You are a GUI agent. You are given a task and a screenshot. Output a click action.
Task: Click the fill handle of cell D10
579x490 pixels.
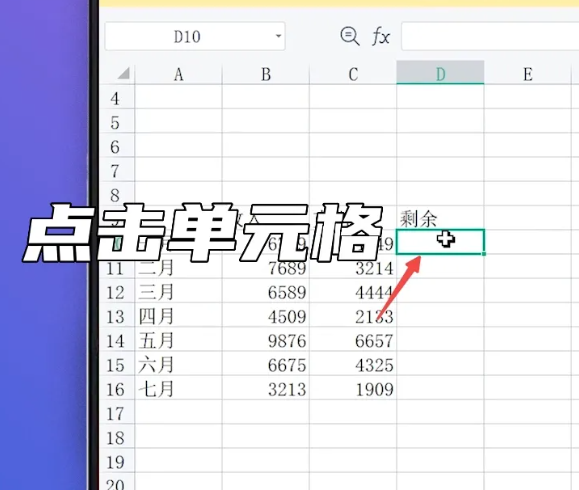[484, 254]
